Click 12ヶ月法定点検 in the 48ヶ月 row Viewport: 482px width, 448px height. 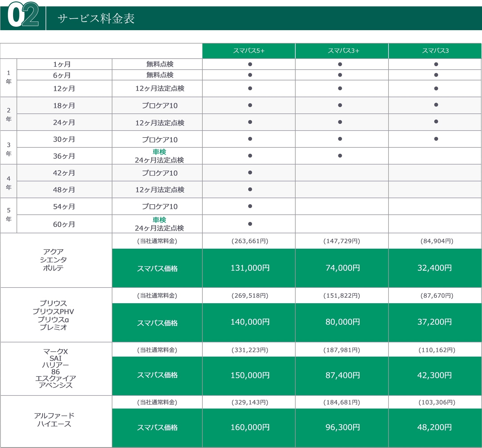160,190
